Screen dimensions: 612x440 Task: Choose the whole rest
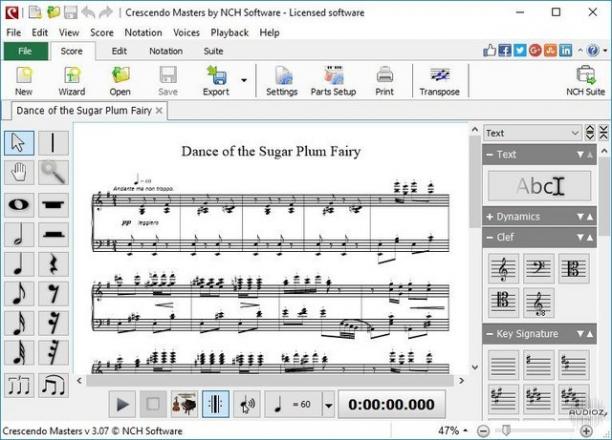(x=53, y=205)
